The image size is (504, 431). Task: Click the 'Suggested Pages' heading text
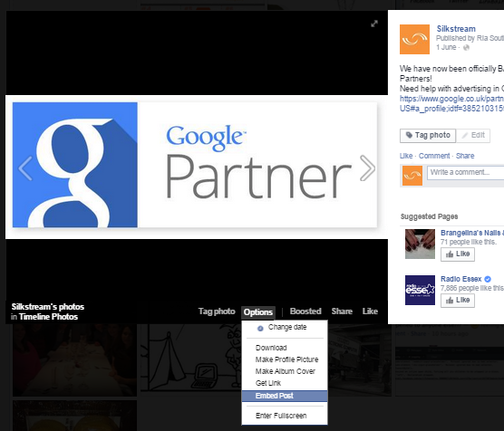click(429, 216)
